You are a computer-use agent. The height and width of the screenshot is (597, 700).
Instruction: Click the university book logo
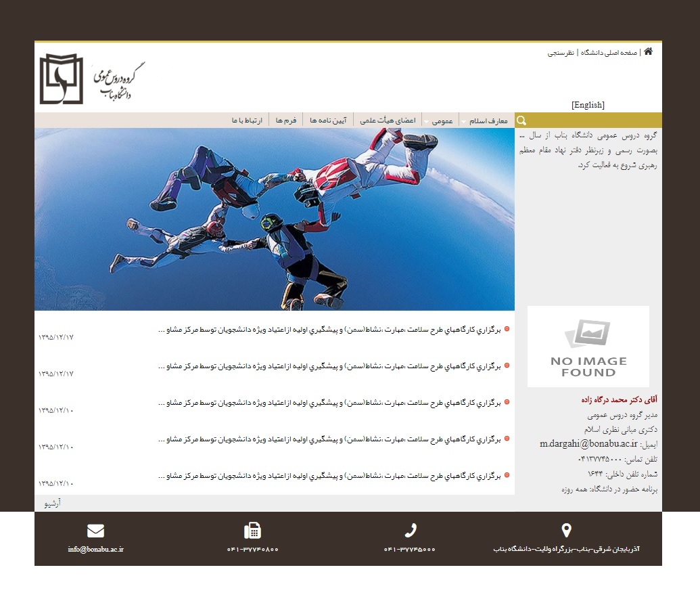[x=61, y=79]
